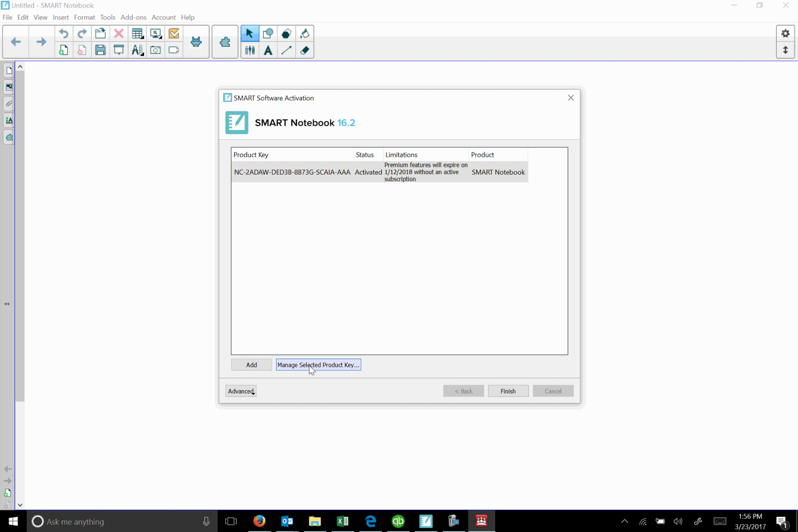Click the sidebar move double-arrow handle
Screen dimensions: 798x532
(7, 304)
